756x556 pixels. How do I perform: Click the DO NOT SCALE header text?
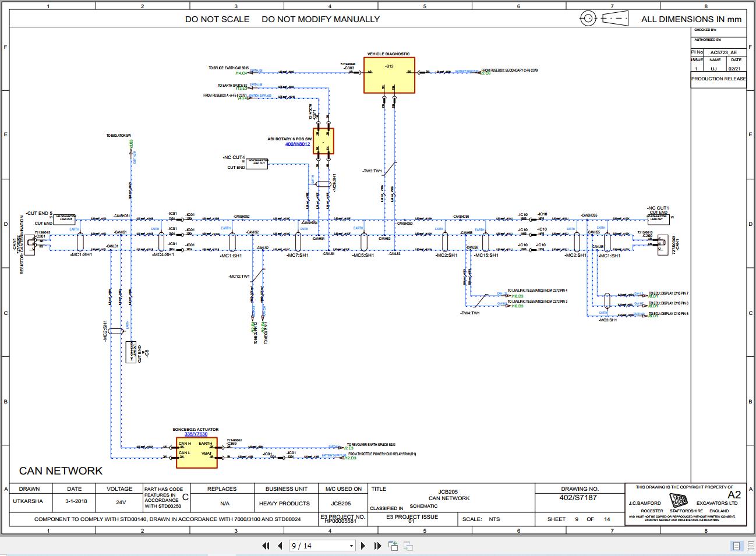click(x=217, y=19)
